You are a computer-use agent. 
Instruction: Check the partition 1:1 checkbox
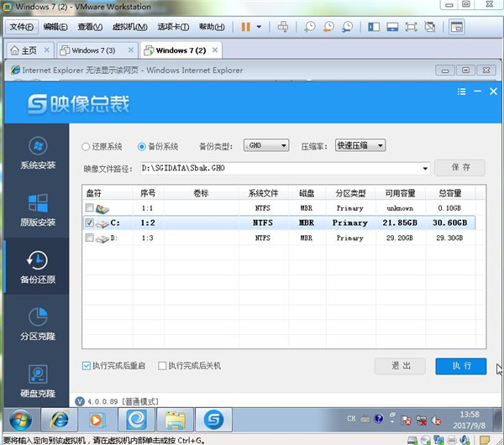point(89,207)
